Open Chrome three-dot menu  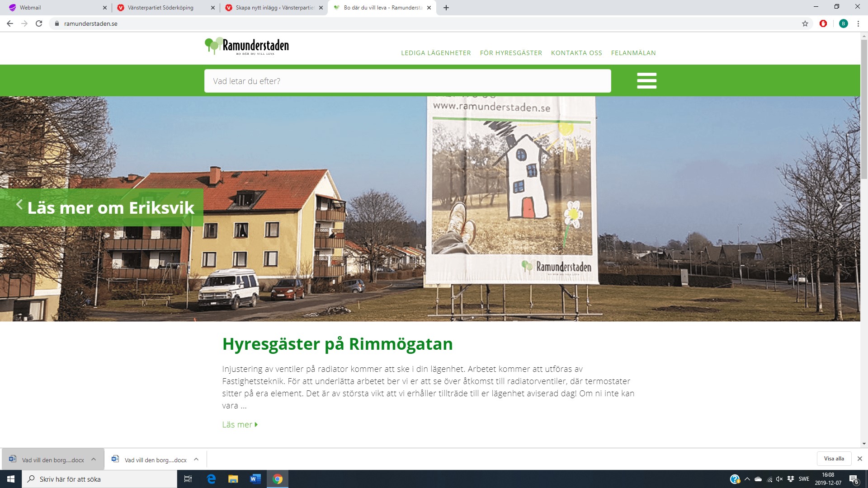(858, 23)
